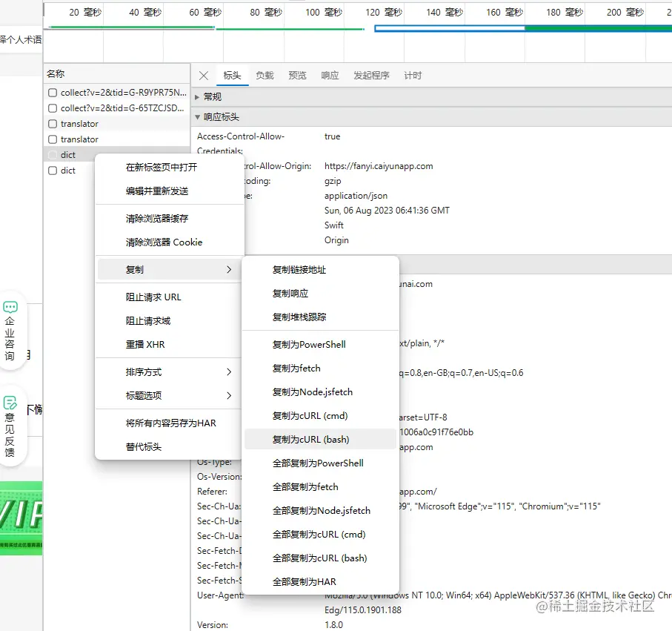The image size is (672, 631).
Task: Select 复制为cURL (bash) option
Action: pos(320,439)
